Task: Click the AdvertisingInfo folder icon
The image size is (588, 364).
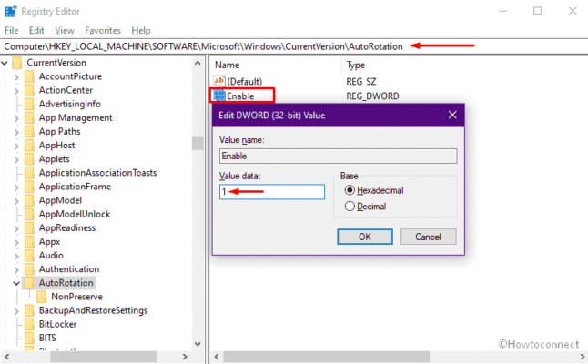Action: (29, 104)
